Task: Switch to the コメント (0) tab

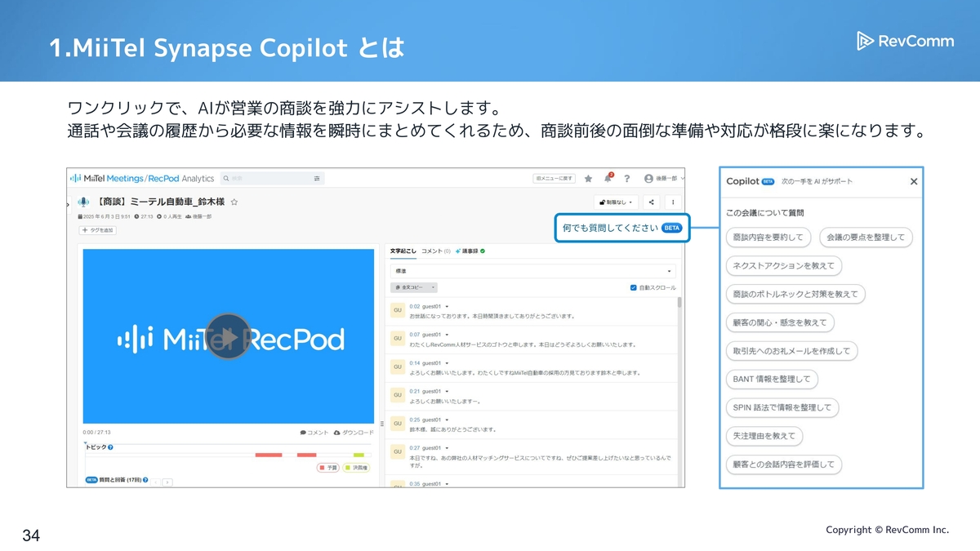Action: click(435, 251)
